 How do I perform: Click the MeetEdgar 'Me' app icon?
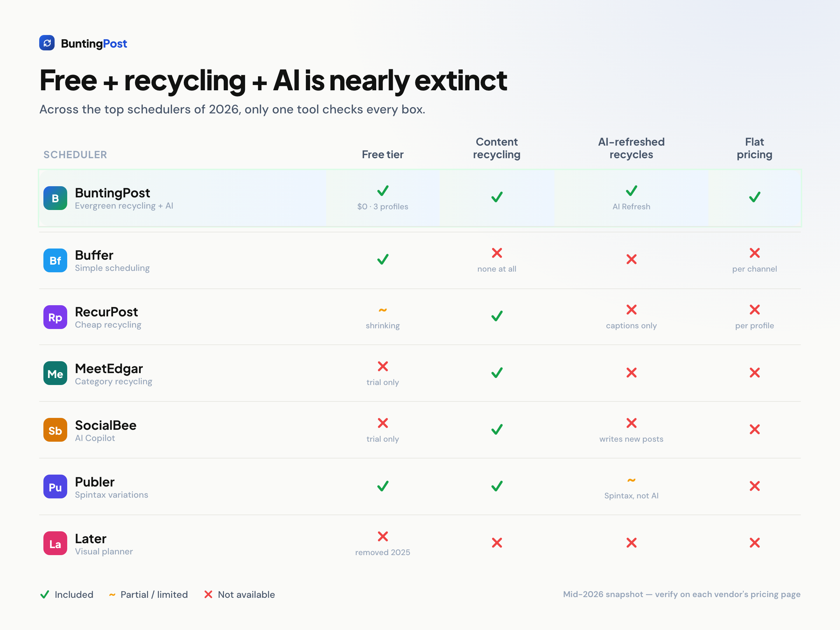click(x=55, y=374)
